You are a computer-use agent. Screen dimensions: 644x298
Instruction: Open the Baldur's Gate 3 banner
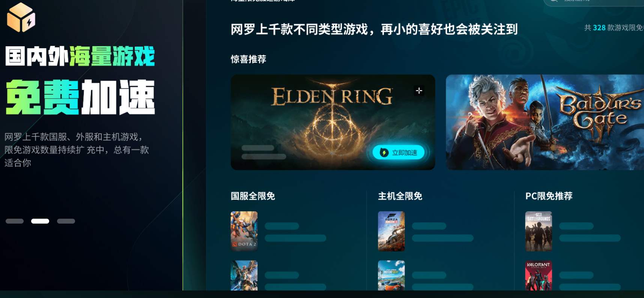tap(545, 122)
